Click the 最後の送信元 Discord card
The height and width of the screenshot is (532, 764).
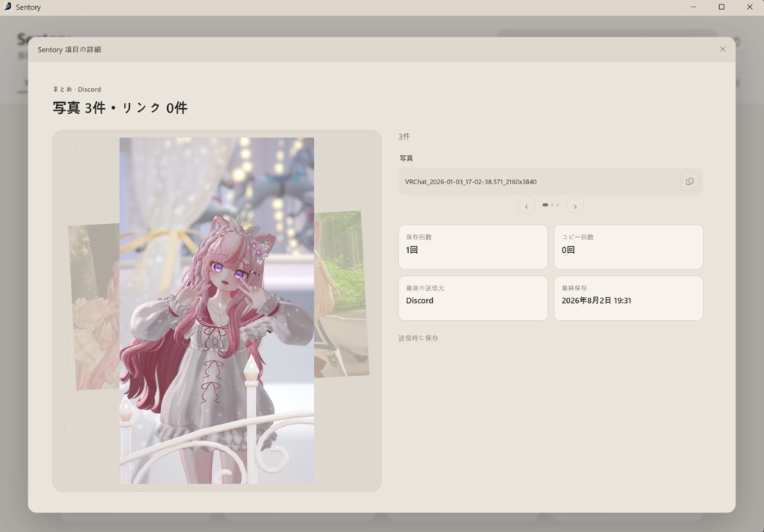coord(473,298)
